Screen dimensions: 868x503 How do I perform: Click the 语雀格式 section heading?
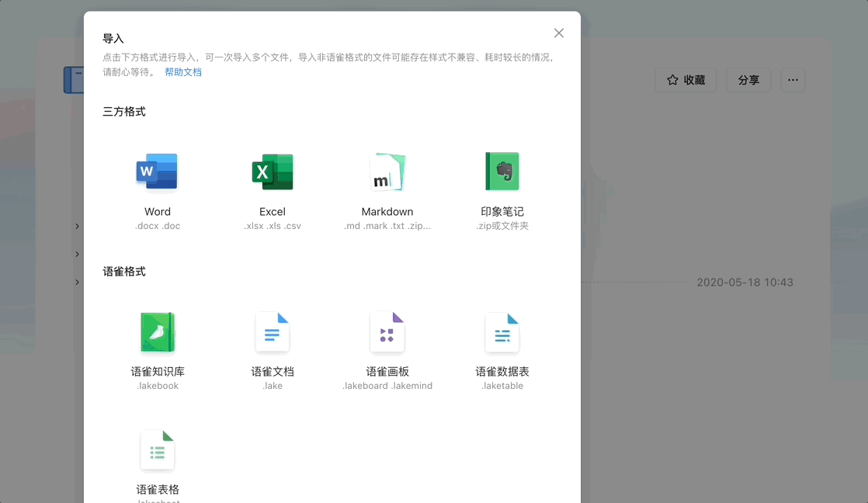124,272
